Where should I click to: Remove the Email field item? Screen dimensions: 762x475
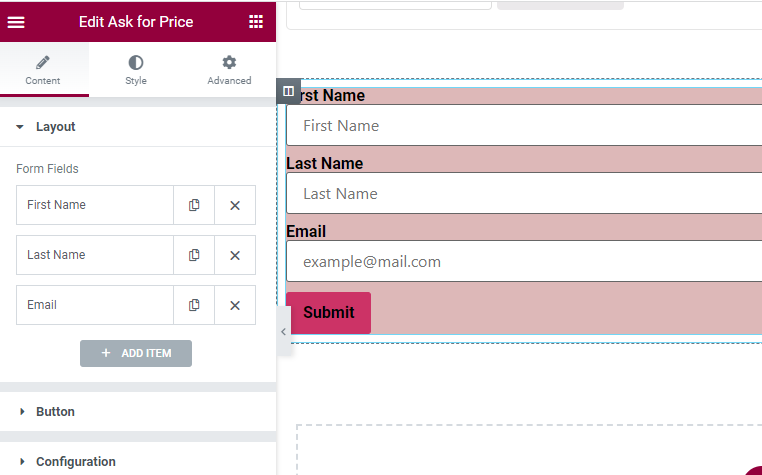235,305
